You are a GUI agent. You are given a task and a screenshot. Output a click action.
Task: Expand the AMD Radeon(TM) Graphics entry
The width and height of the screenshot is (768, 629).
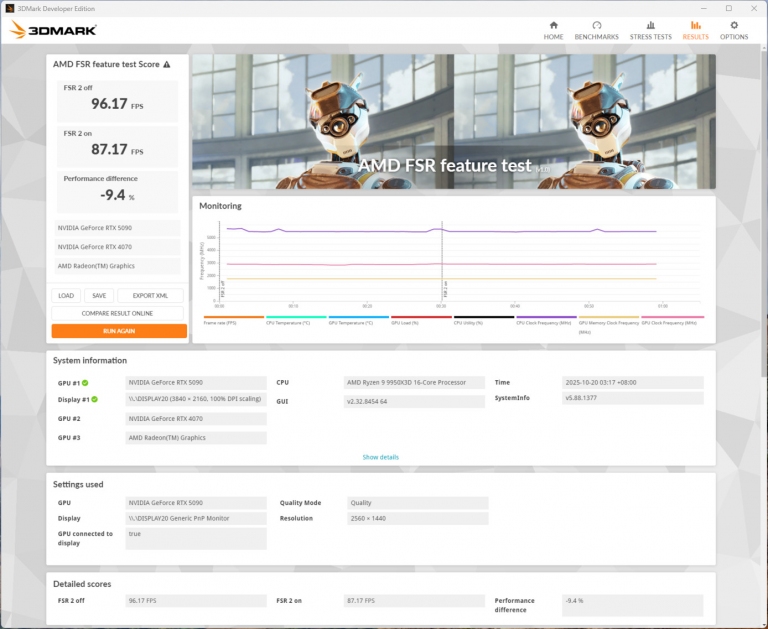coord(117,266)
